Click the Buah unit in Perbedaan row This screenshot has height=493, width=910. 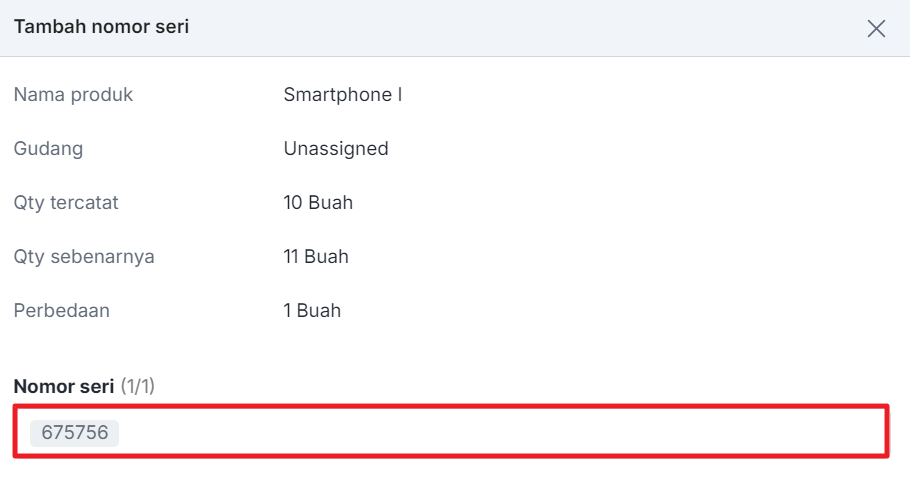pyautogui.click(x=320, y=311)
